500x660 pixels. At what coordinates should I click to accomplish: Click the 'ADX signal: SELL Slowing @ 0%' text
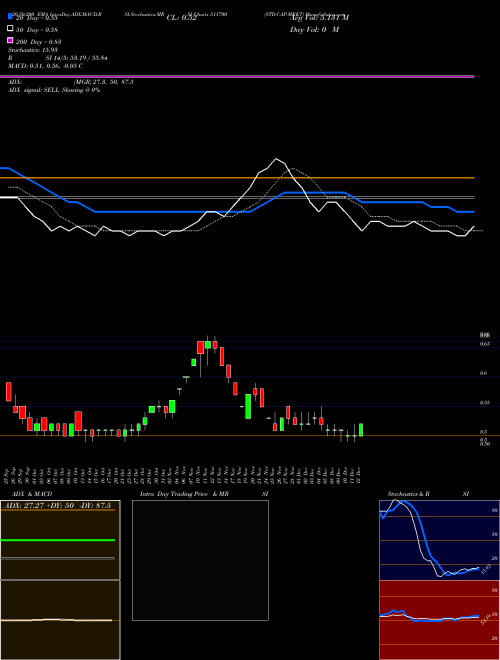click(54, 90)
